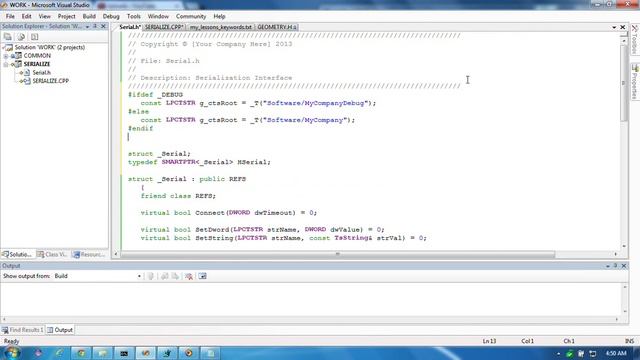Viewport: 640px width, 360px height.
Task: Click the Serial.h file icon
Action: click(26, 73)
